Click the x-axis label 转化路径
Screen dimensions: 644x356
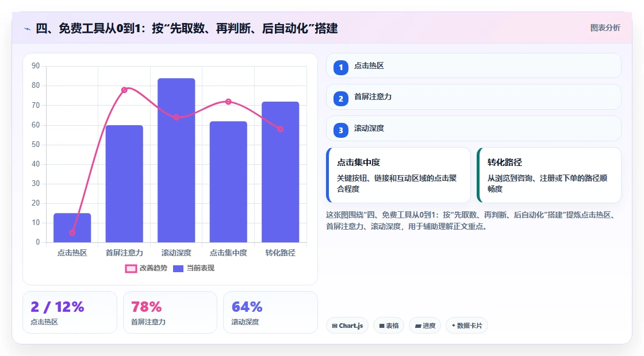(x=281, y=253)
